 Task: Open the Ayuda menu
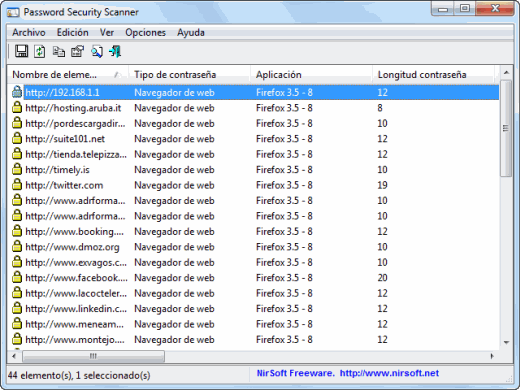[x=191, y=32]
